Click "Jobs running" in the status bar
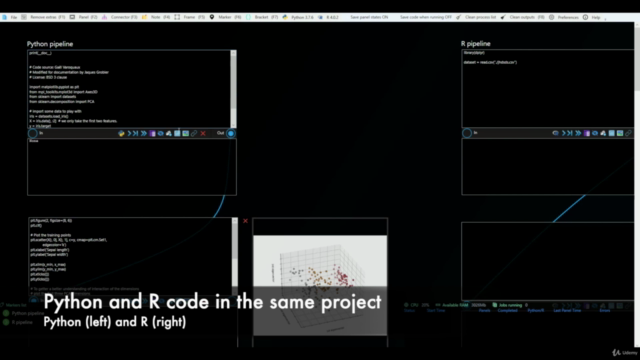 pos(510,305)
